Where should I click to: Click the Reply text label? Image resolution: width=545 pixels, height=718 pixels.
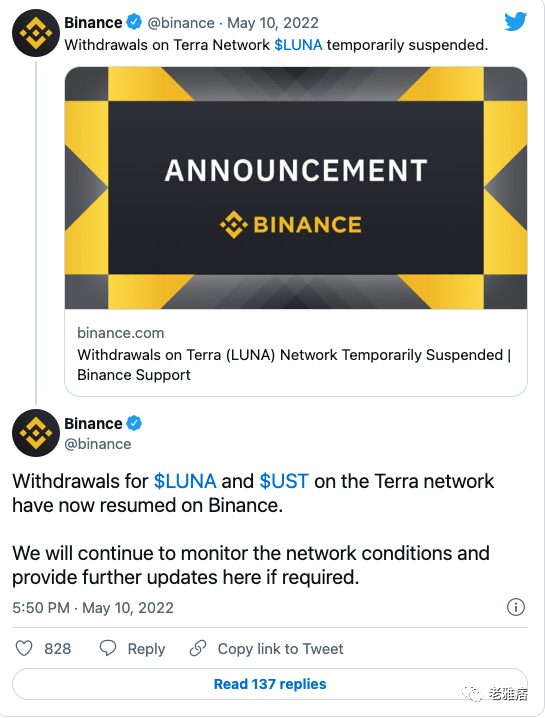[x=146, y=649]
